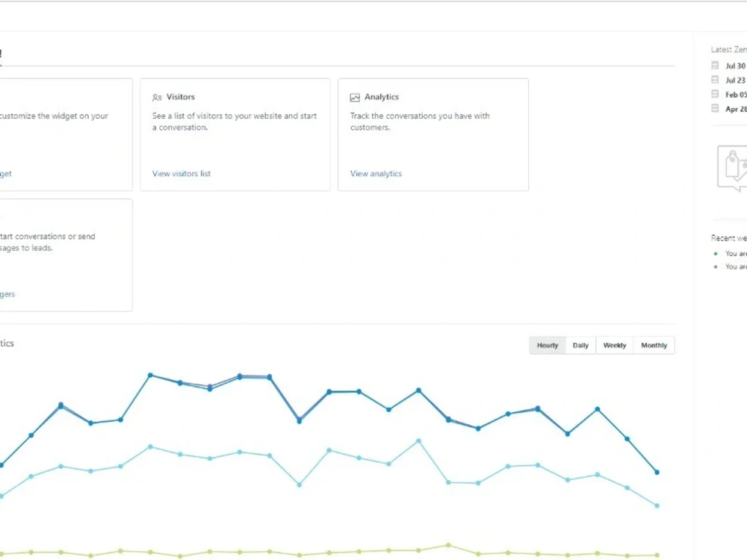Open the View analytics link

[376, 174]
